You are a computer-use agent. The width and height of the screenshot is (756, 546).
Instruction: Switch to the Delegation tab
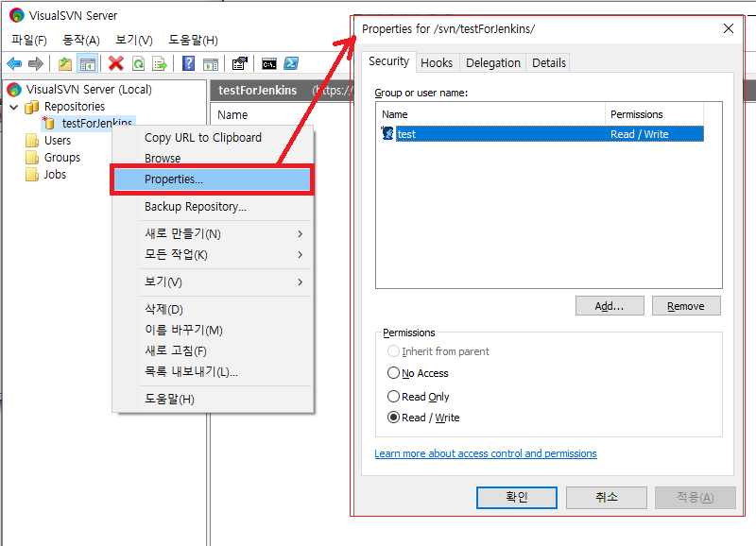[x=493, y=63]
